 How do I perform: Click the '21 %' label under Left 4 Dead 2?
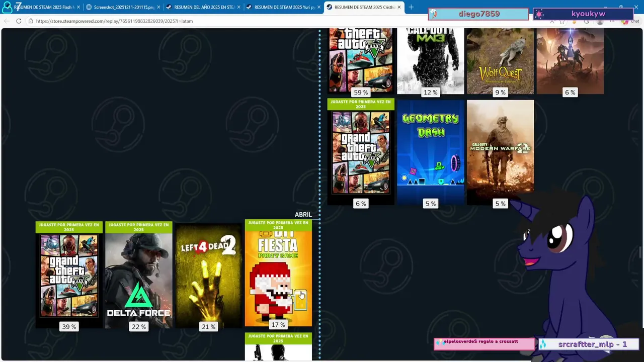[x=208, y=327]
